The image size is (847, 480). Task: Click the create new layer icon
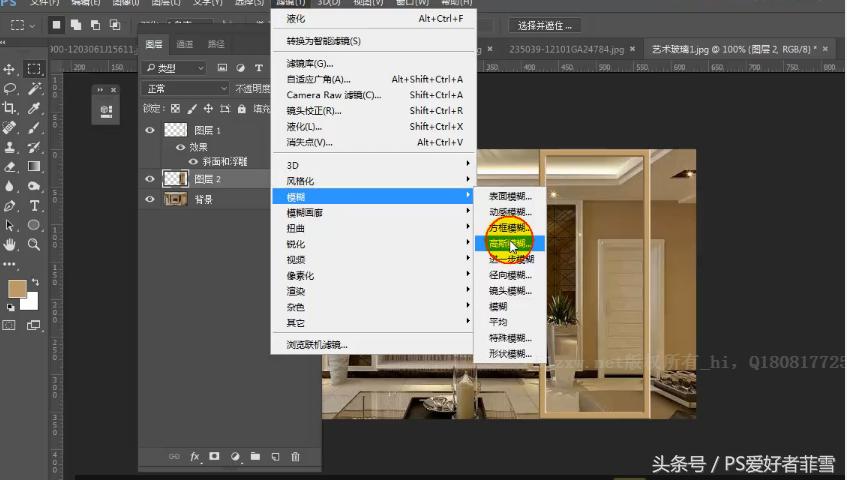coord(275,456)
